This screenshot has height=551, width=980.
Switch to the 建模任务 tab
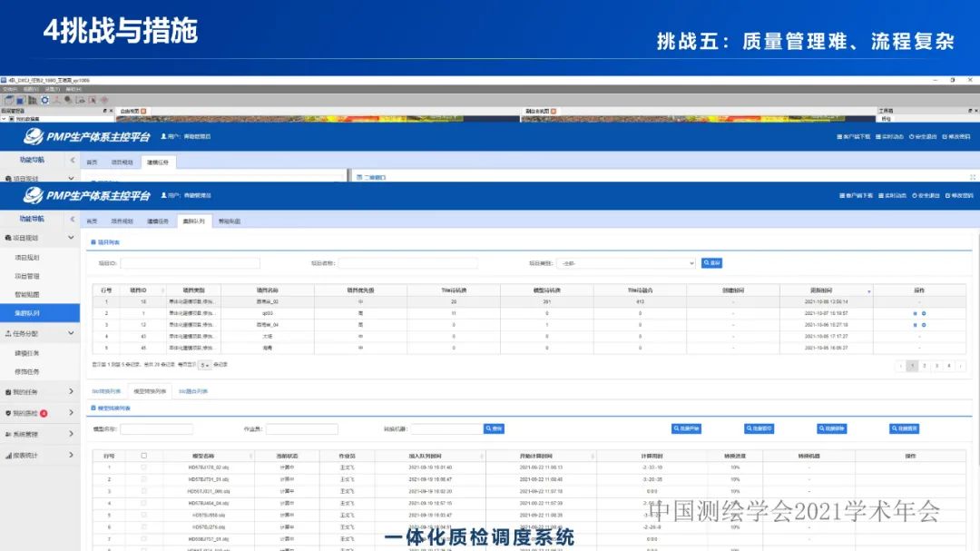click(159, 221)
